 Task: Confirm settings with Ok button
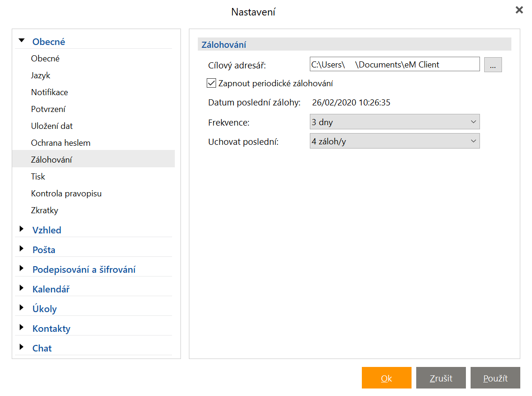[x=386, y=378]
